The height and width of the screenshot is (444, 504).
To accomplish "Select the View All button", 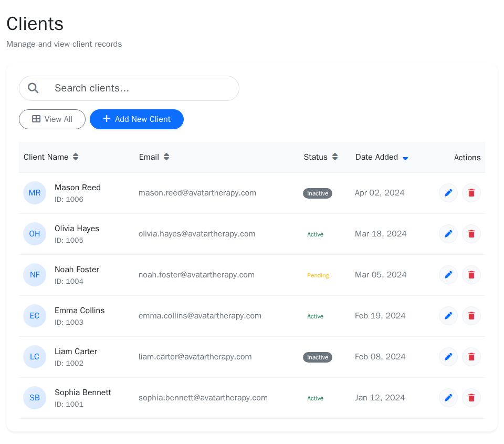I will (52, 119).
